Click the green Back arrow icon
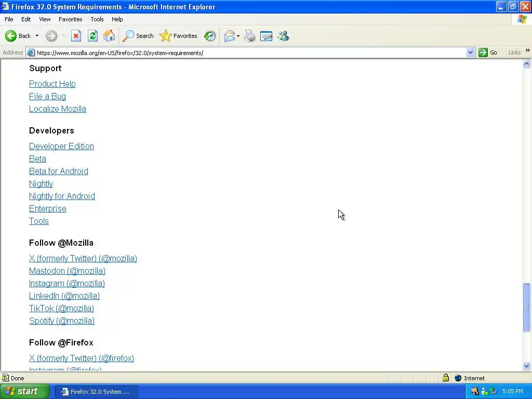The width and height of the screenshot is (532, 399). [10, 36]
